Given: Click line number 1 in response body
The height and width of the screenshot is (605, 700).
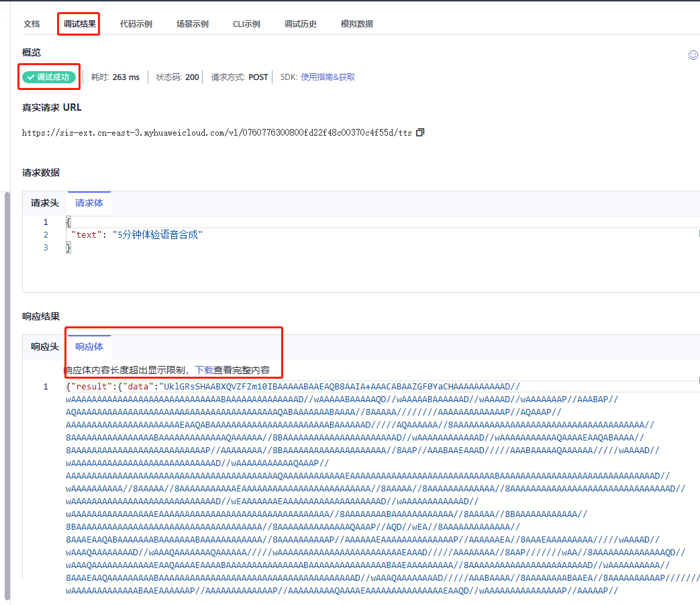Looking at the screenshot, I should pos(46,386).
